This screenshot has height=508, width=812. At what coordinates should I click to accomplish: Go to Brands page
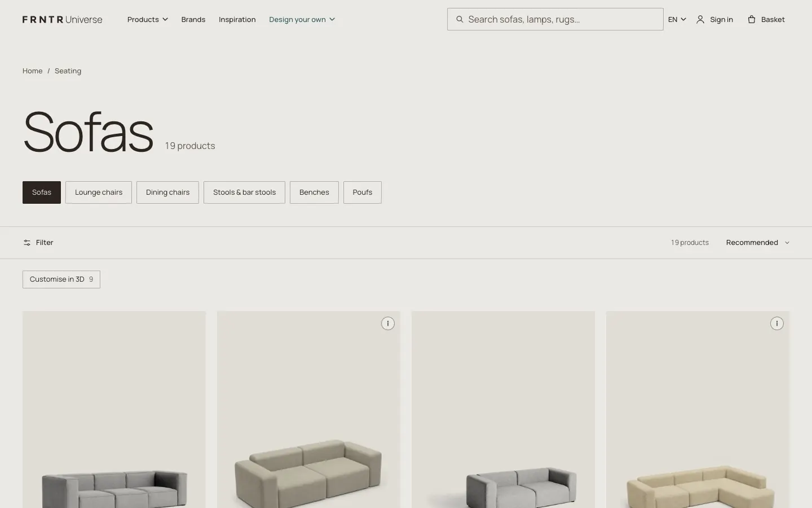[x=193, y=19]
